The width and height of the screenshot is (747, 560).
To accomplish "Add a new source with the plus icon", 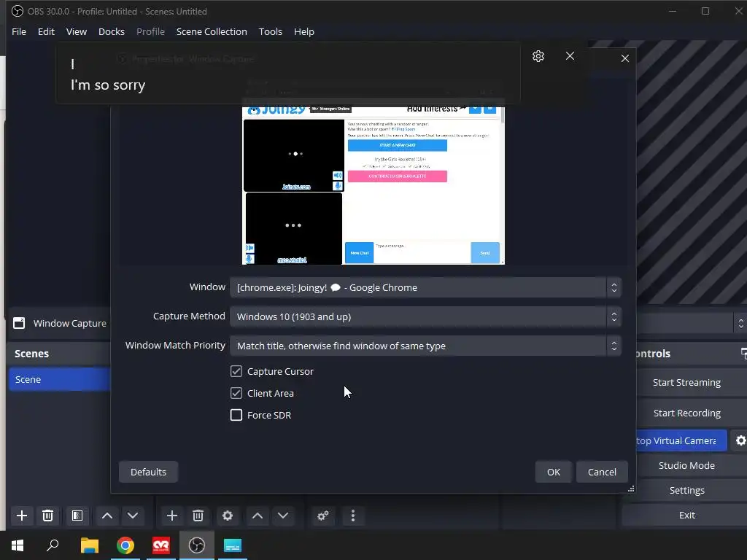I will (x=172, y=516).
